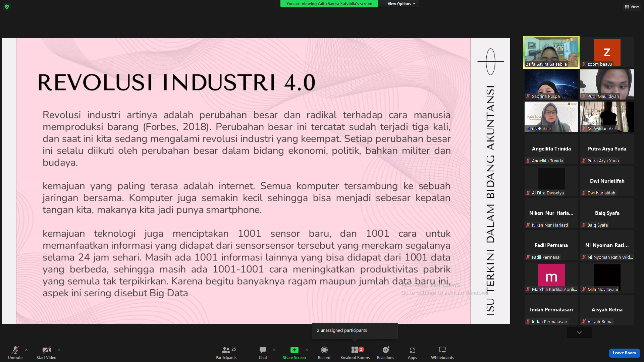Image resolution: width=644 pixels, height=362 pixels.
Task: Start recording with the Record button
Action: click(x=324, y=353)
